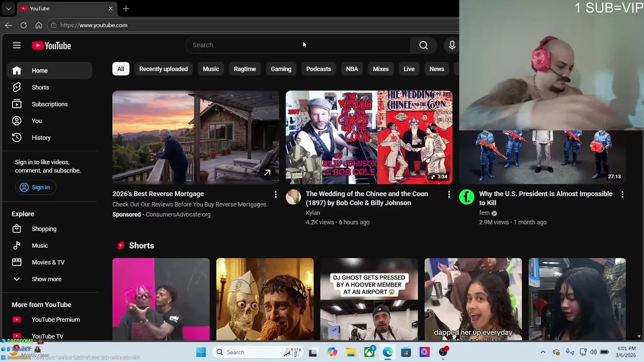Open Microsoft Edge from the taskbar
This screenshot has height=362, width=644.
387,352
